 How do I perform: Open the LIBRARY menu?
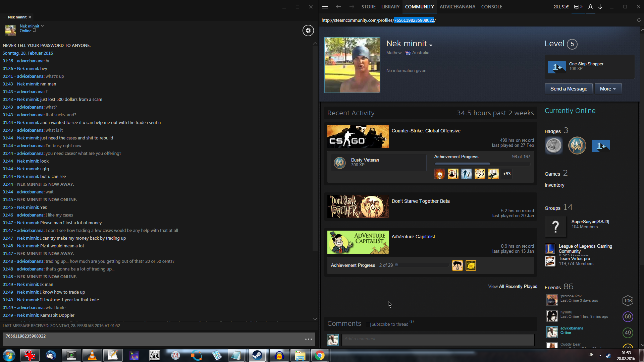(x=390, y=7)
